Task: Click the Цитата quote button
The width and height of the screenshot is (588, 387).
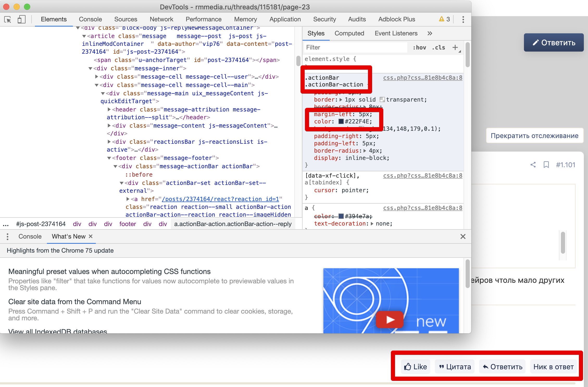Action: click(x=455, y=367)
